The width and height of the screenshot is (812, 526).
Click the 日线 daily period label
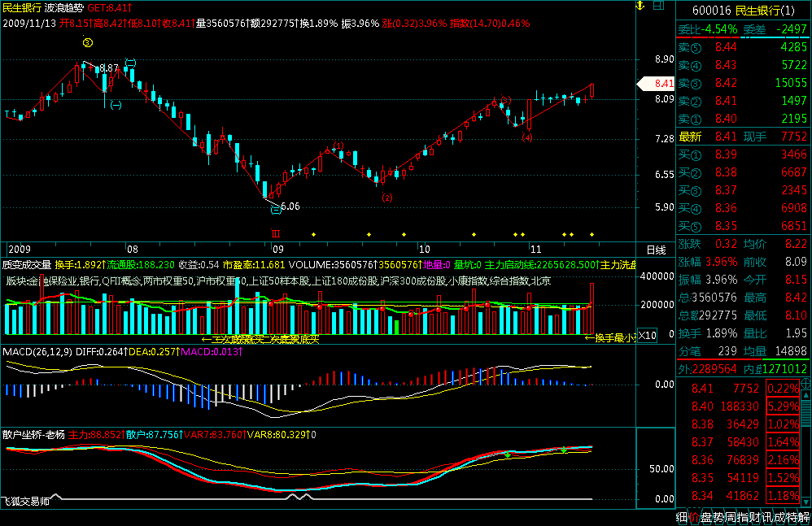point(656,250)
